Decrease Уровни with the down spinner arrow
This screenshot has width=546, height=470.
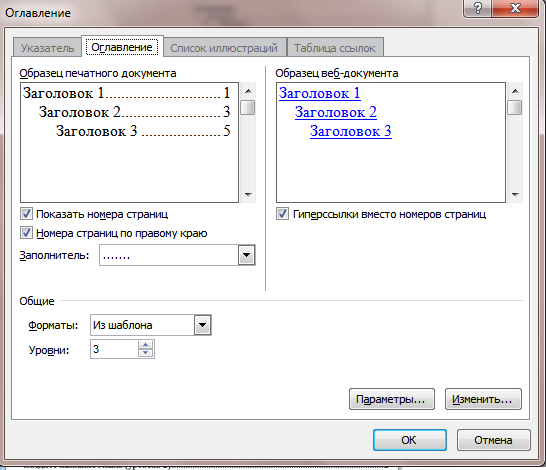tap(145, 353)
